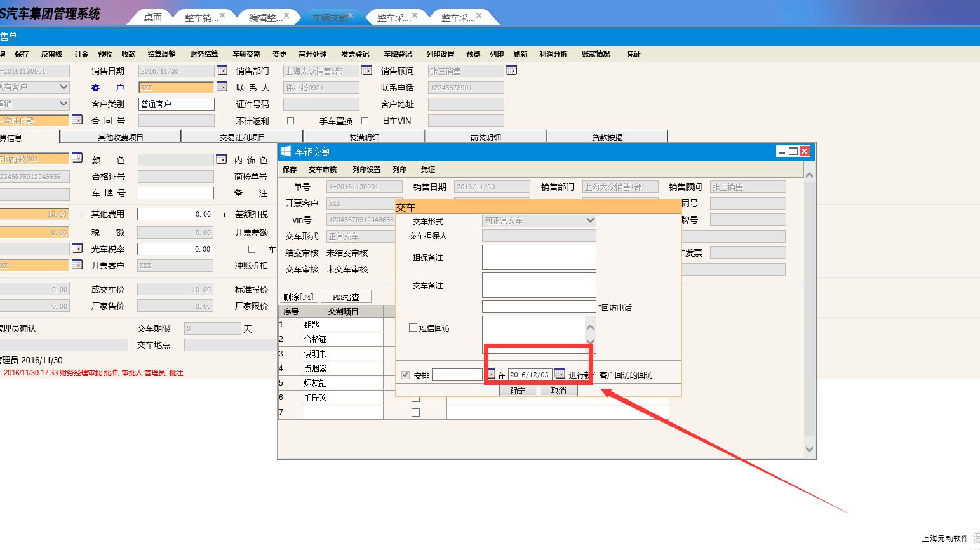Close the 整车销 tab with its X icon
Image resolution: width=980 pixels, height=550 pixels.
222,15
